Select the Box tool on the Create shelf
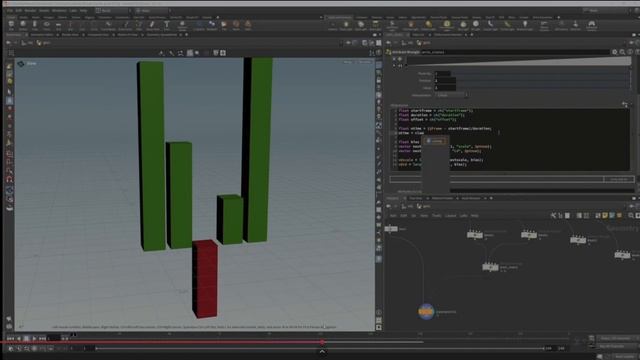640x360 pixels. [x=11, y=25]
